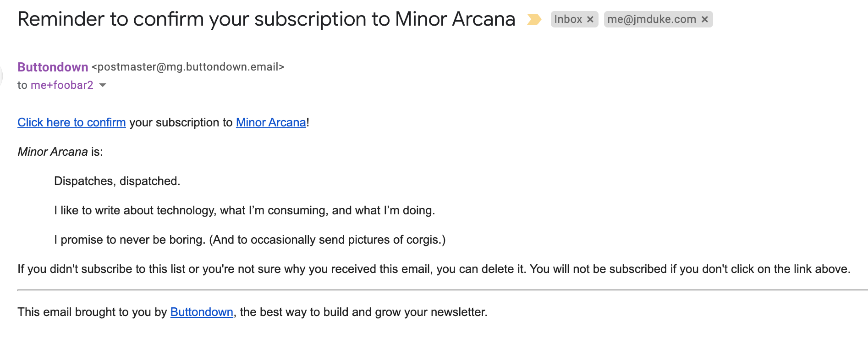Click the recipient me+foobar2
This screenshot has width=868, height=338.
pos(62,85)
